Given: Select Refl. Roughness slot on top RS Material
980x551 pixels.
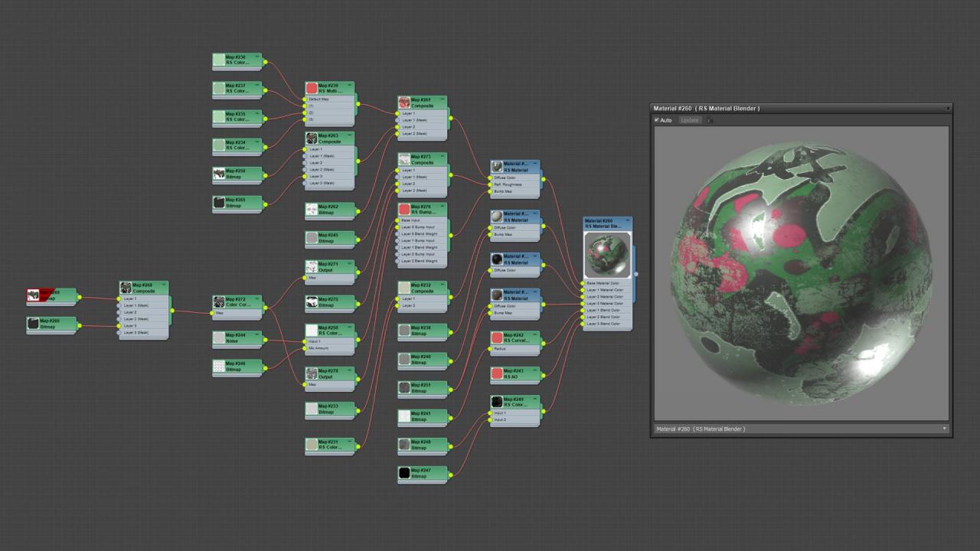Looking at the screenshot, I should (508, 184).
